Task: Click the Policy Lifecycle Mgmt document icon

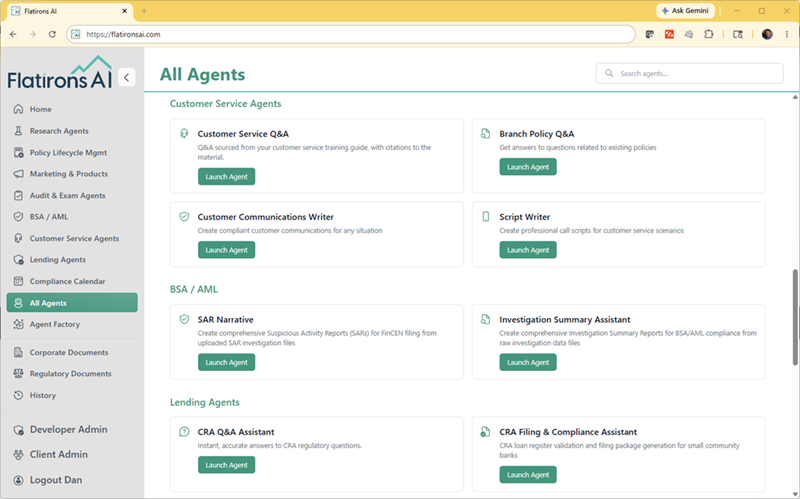Action: click(x=18, y=152)
